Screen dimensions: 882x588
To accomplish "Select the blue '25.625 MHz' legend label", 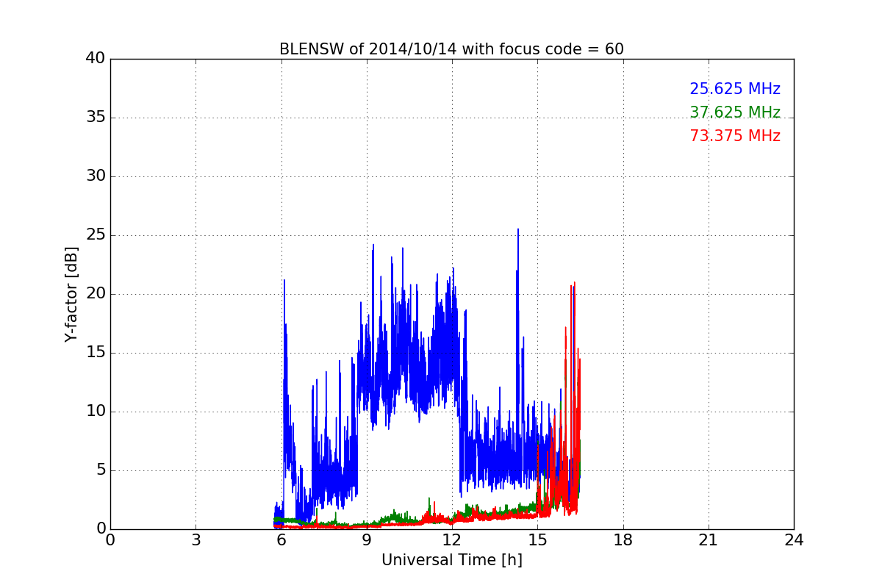I will pyautogui.click(x=735, y=89).
